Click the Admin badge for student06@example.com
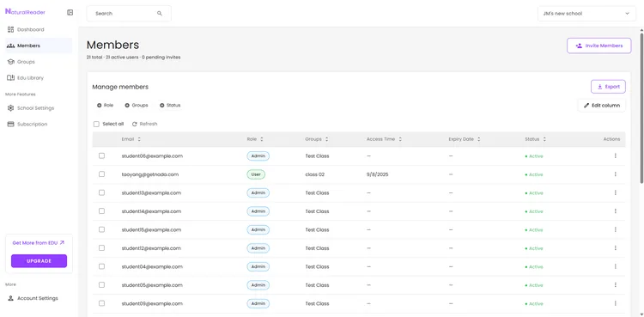Screen dimensions: 644x317 [258, 155]
